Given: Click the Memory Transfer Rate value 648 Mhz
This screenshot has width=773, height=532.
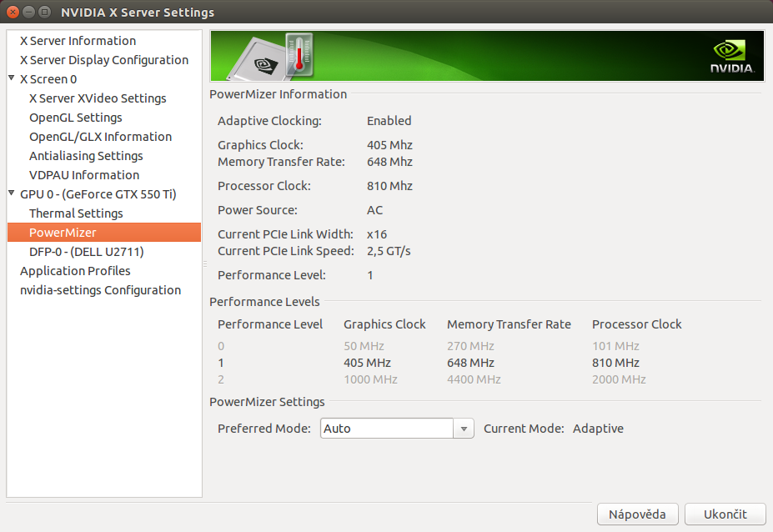Looking at the screenshot, I should tap(389, 163).
